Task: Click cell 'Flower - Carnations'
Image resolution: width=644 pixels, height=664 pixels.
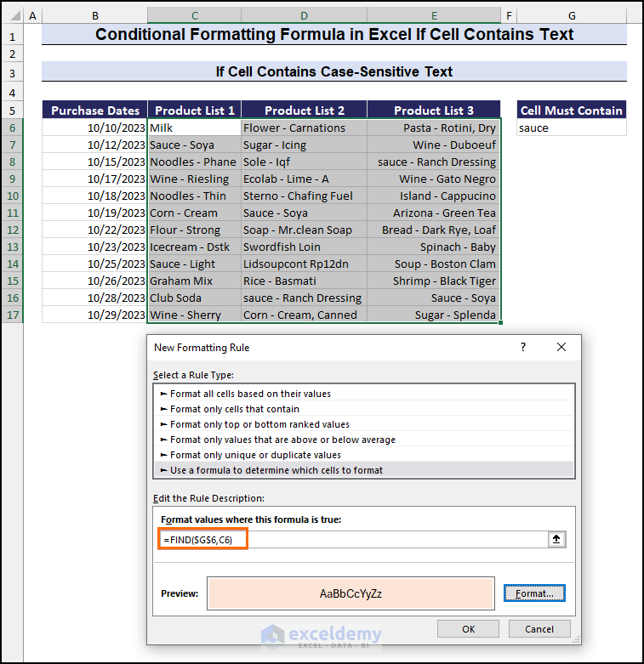Action: pos(305,128)
